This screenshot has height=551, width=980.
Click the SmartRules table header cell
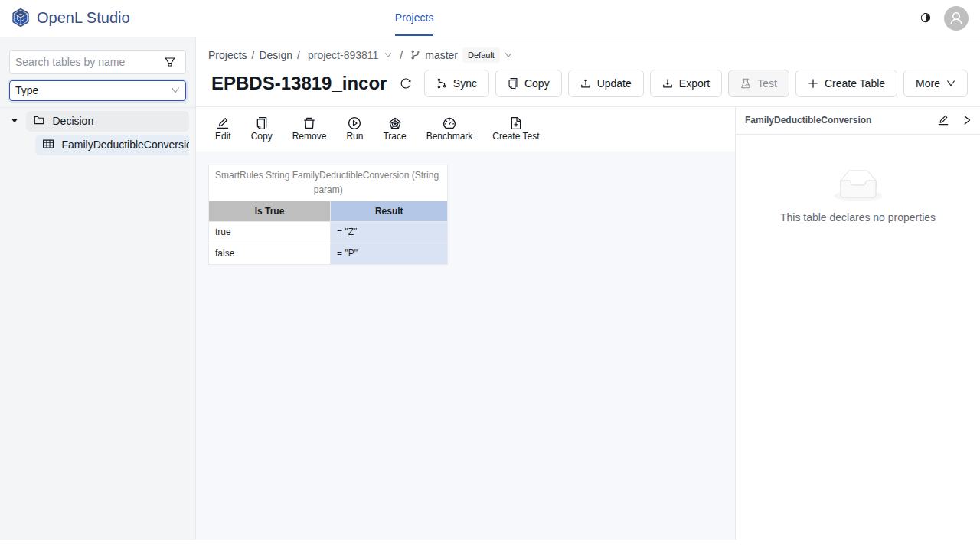pos(328,182)
